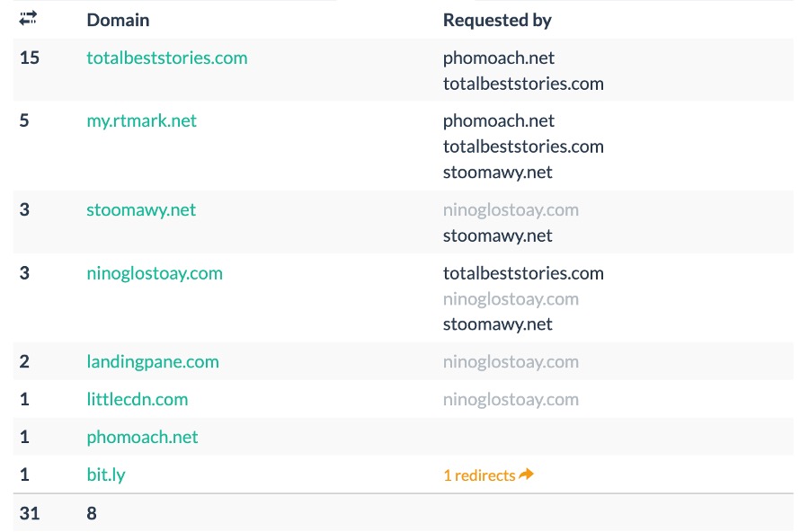The height and width of the screenshot is (532, 800).
Task: Open the my.rtmark.net domain link
Action: click(x=141, y=120)
